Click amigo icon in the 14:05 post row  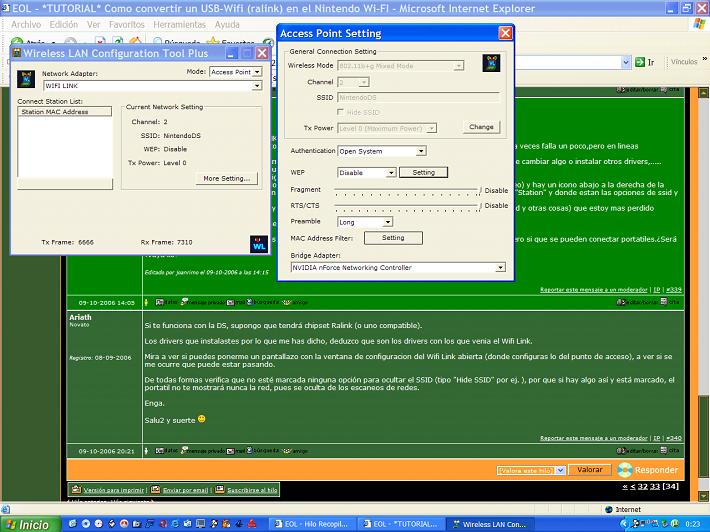294,302
